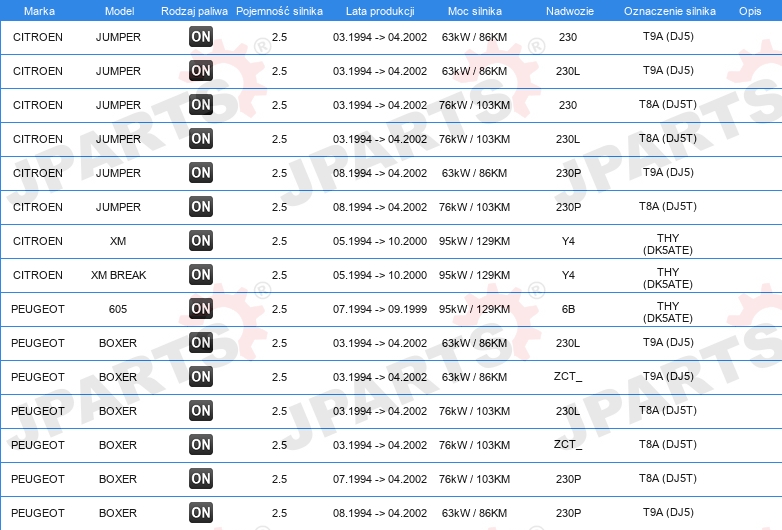Click the Rodzaj paliwa column header
The width and height of the screenshot is (782, 530).
pos(194,11)
